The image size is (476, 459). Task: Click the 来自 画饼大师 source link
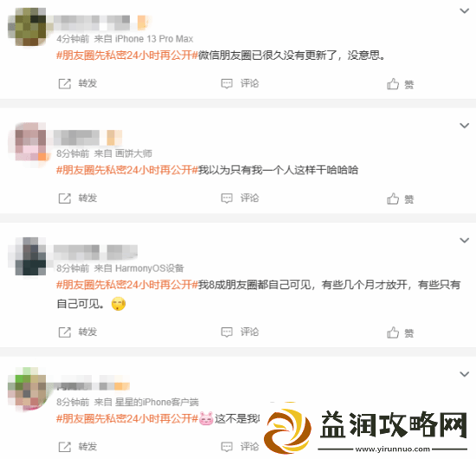(123, 153)
